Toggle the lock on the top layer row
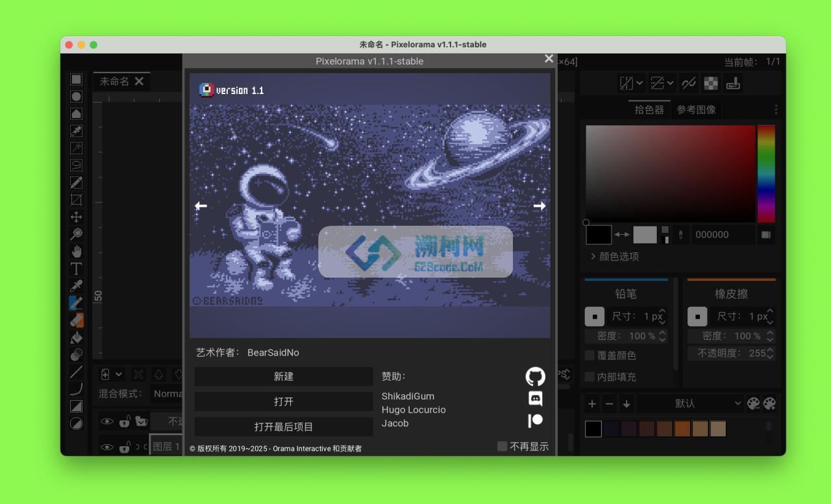Image resolution: width=831 pixels, height=504 pixels. click(125, 422)
